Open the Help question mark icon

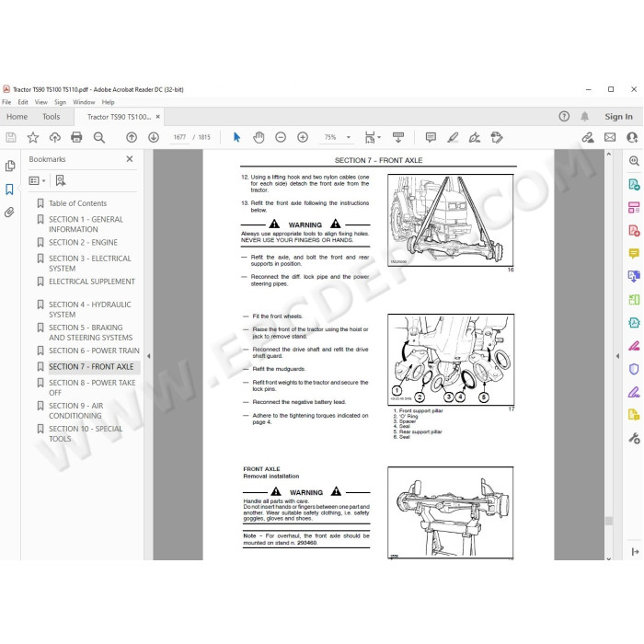pos(564,117)
